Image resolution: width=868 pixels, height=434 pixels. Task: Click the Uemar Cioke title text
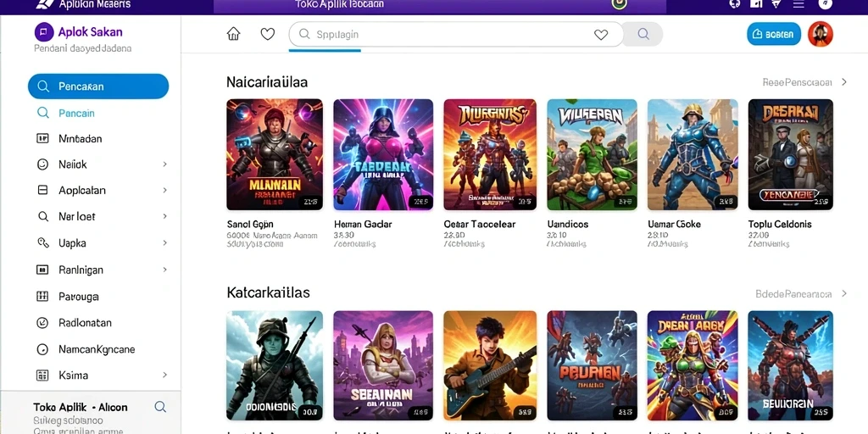674,224
